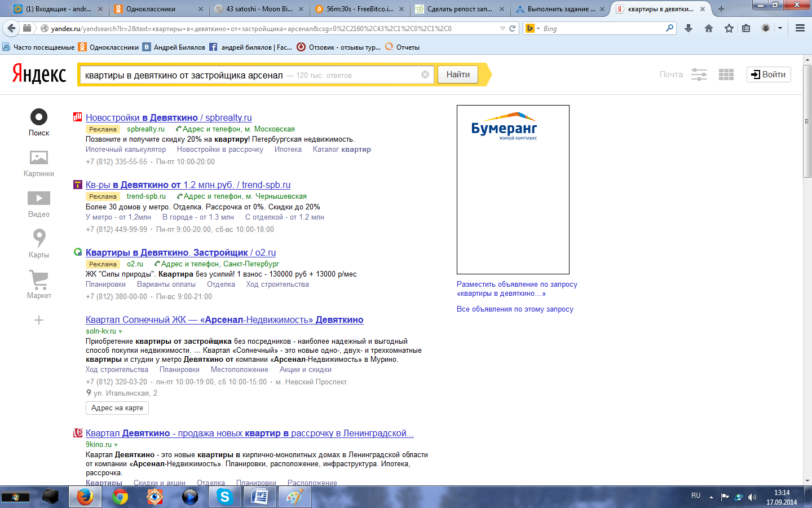The height and width of the screenshot is (508, 812).
Task: Open Новостройки в Девяткино spbrealty.ru result
Action: [169, 117]
